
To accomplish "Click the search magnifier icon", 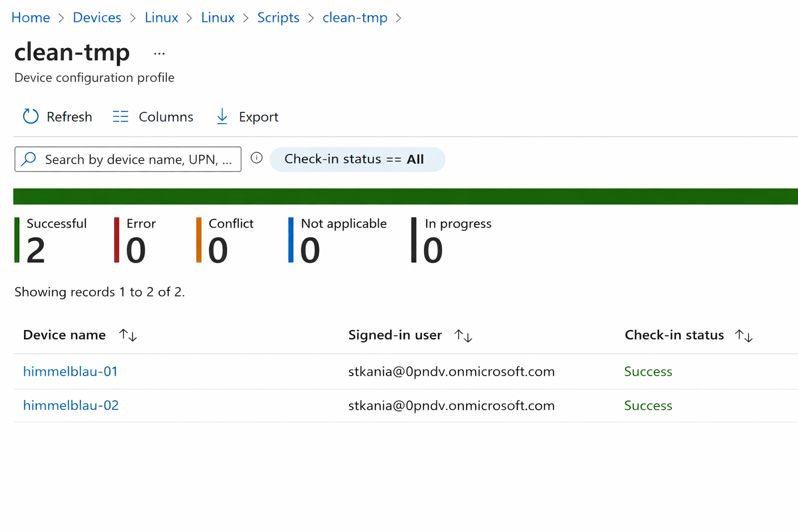I will click(29, 159).
